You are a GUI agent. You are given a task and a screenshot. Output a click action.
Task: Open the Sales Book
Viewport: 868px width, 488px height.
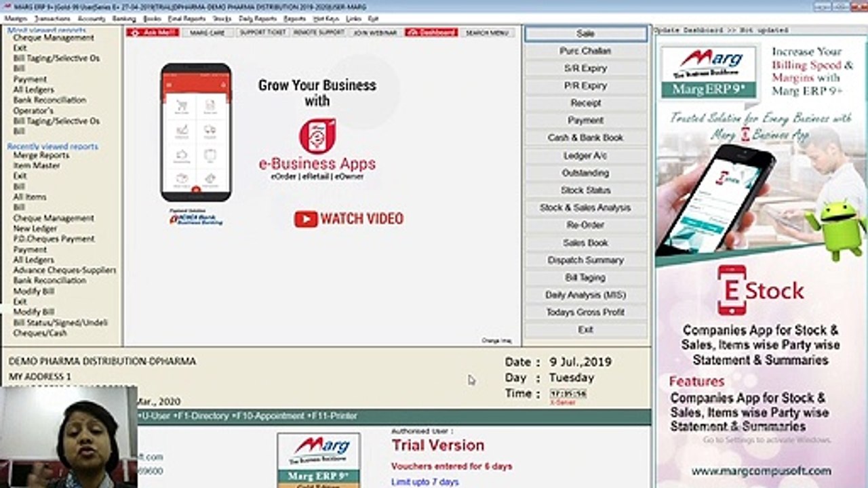[586, 243]
